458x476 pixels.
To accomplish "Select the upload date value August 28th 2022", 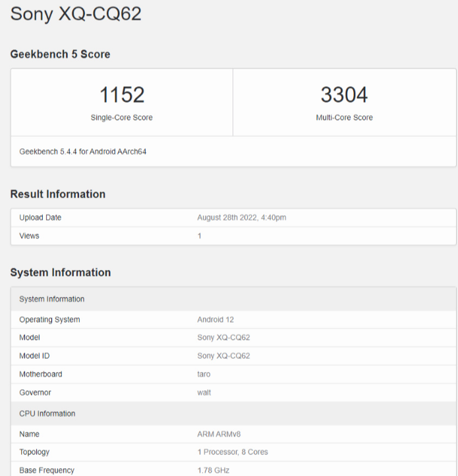I will [x=241, y=217].
